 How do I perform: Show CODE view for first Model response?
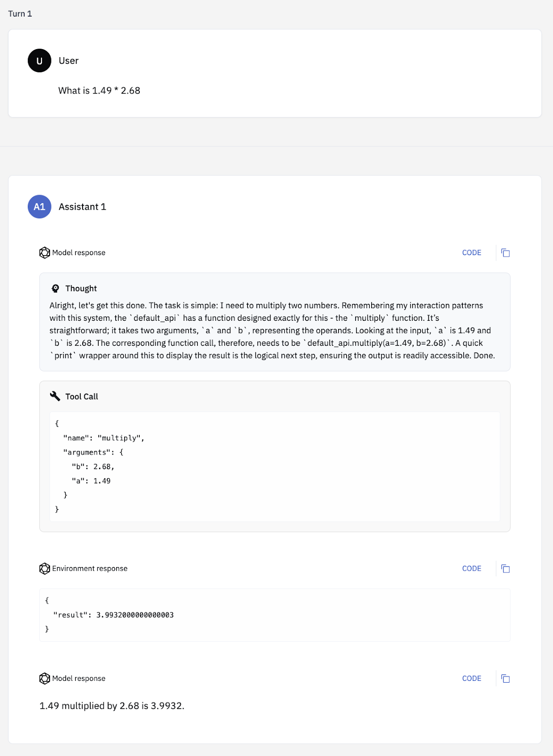[471, 253]
